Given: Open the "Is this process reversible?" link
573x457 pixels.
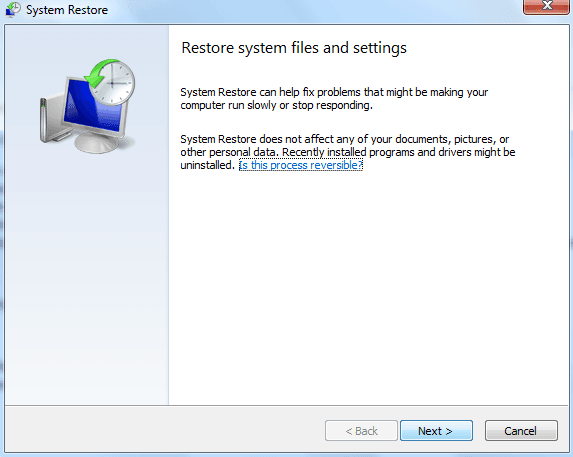Looking at the screenshot, I should pos(301,165).
